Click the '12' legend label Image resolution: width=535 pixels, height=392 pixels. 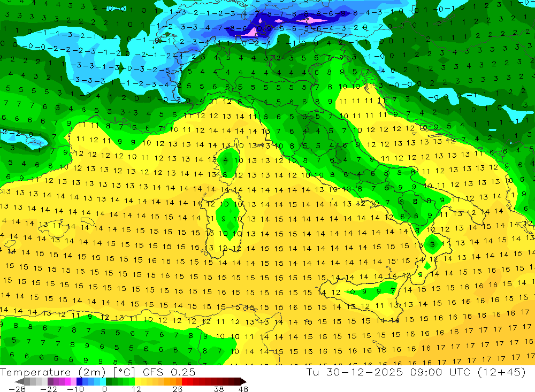pyautogui.click(x=136, y=389)
